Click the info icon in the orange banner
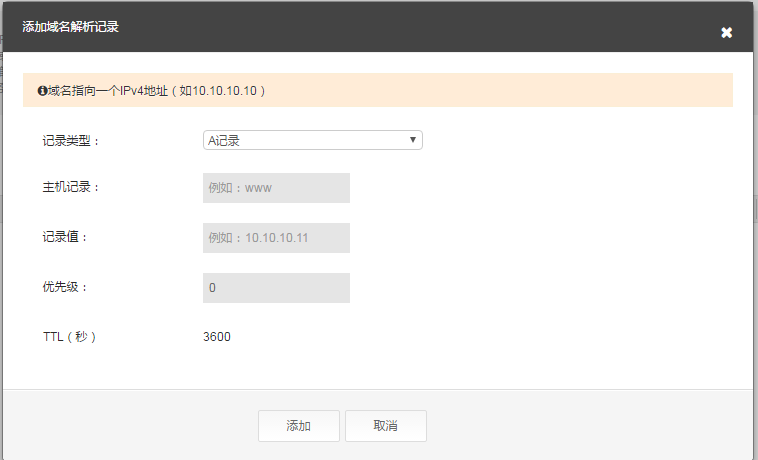Screen dimensions: 758x460 42,91
